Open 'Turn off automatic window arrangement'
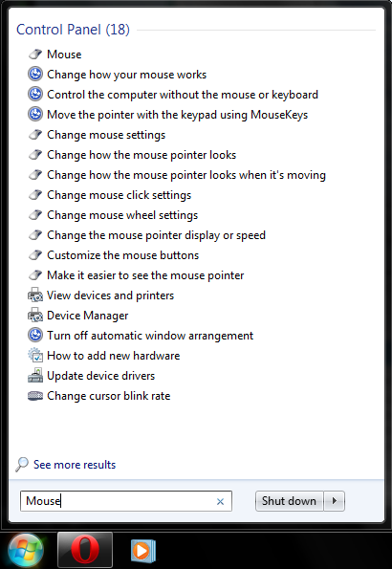The width and height of the screenshot is (392, 569). click(150, 336)
